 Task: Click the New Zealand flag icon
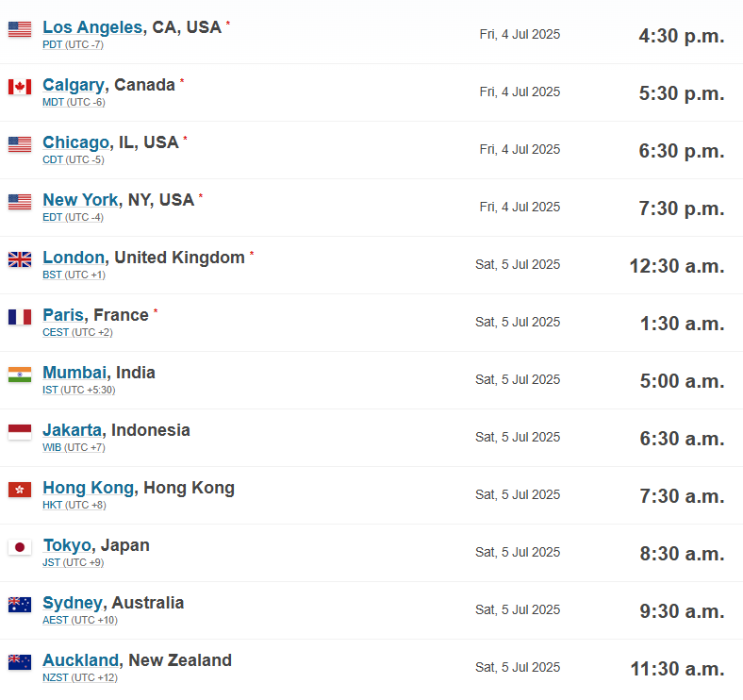[20, 662]
